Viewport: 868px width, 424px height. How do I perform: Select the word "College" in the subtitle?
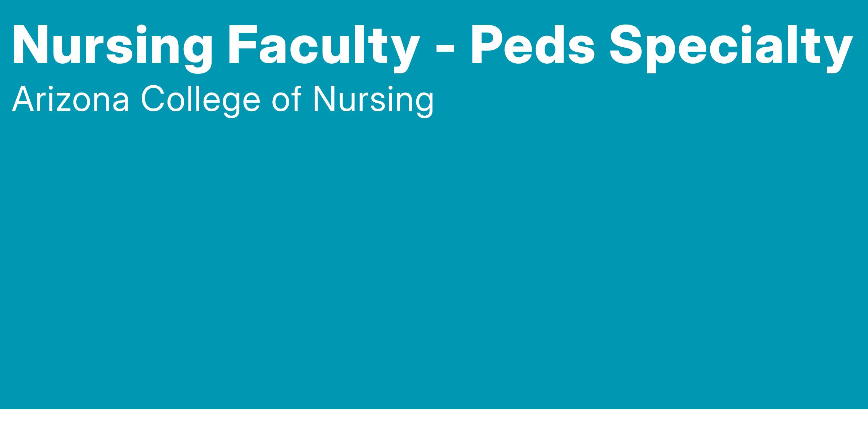201,99
